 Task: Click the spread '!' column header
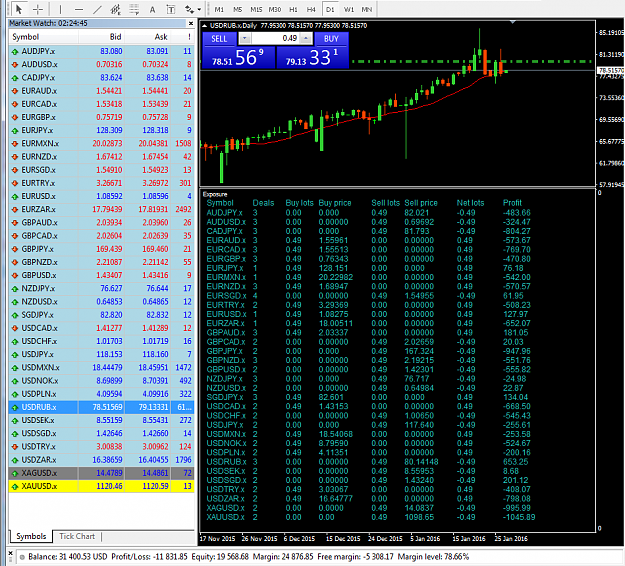click(183, 37)
